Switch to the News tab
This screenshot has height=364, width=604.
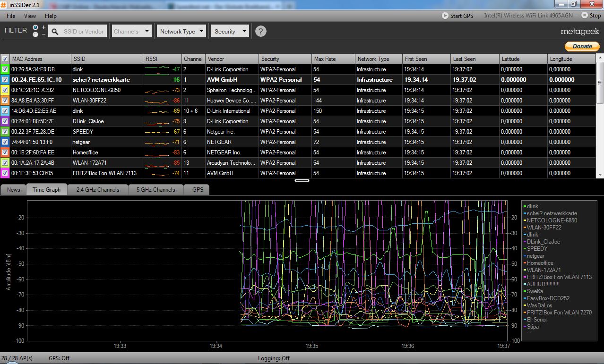(13, 189)
